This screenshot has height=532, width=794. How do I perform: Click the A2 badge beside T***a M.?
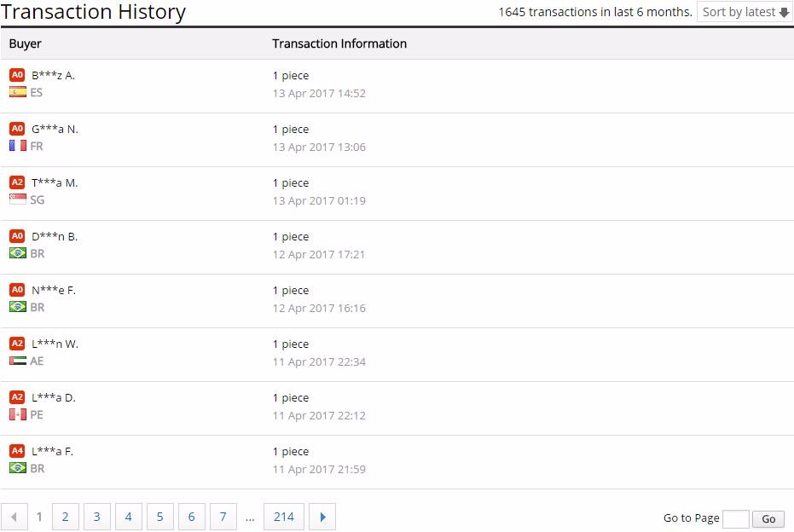[x=17, y=182]
